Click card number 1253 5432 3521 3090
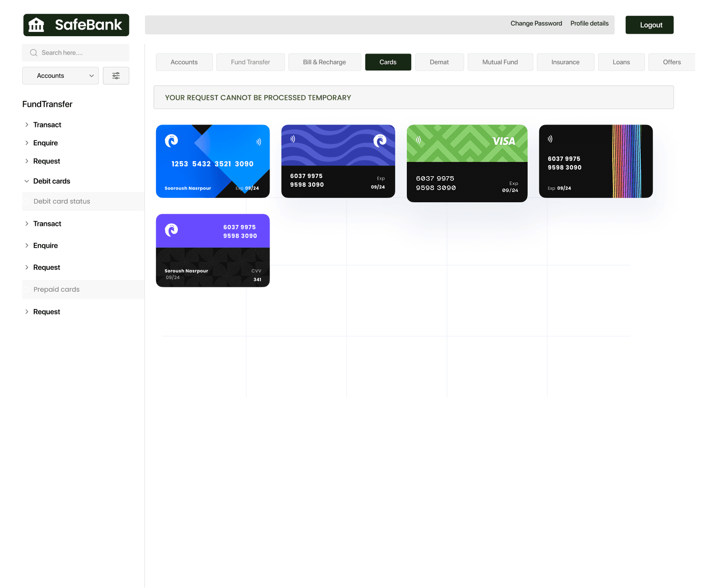 coord(213,164)
